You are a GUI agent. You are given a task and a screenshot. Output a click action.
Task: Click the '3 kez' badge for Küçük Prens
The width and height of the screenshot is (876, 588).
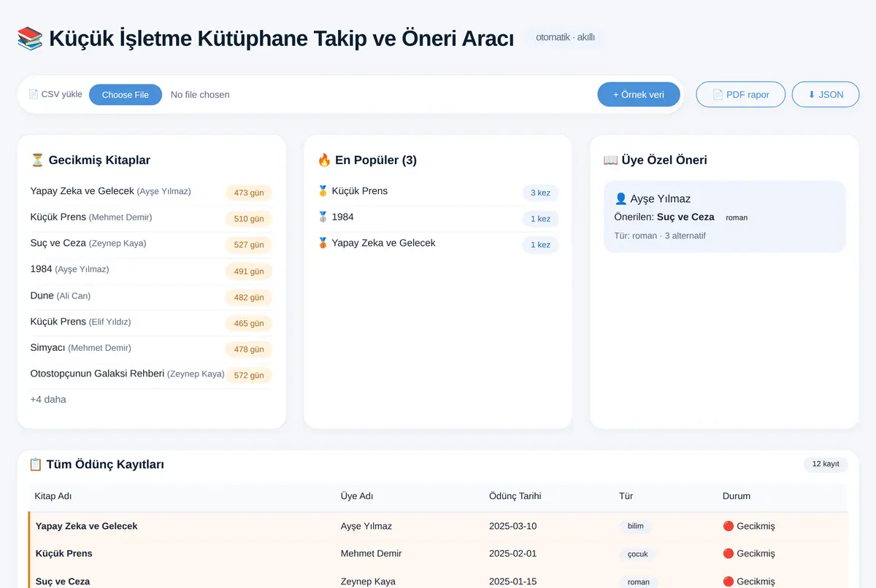tap(540, 193)
